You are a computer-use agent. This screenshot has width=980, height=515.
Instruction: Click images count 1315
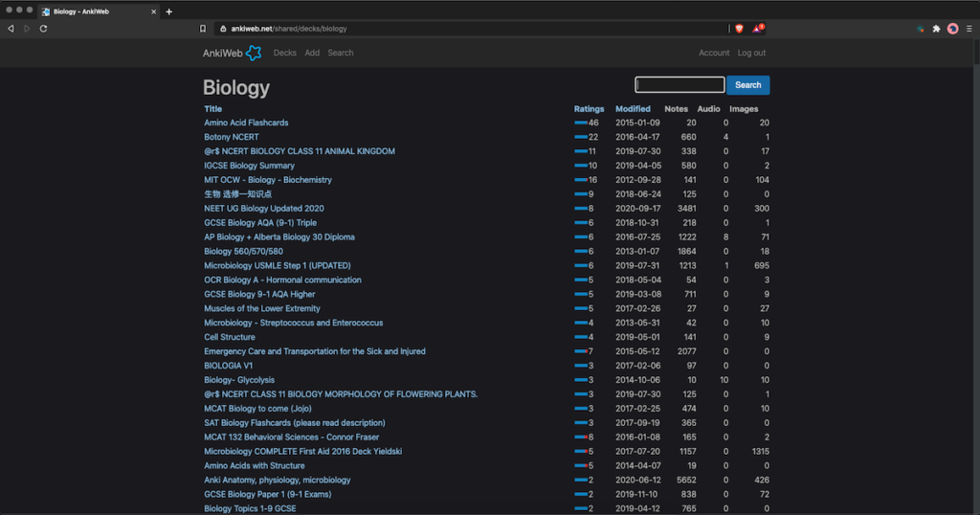click(x=759, y=451)
